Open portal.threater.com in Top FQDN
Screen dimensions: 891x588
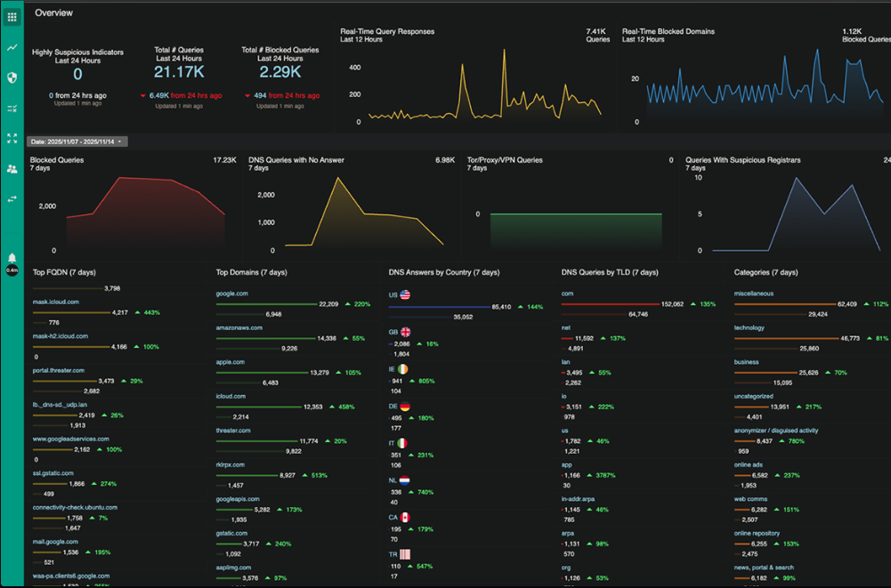coord(59,370)
